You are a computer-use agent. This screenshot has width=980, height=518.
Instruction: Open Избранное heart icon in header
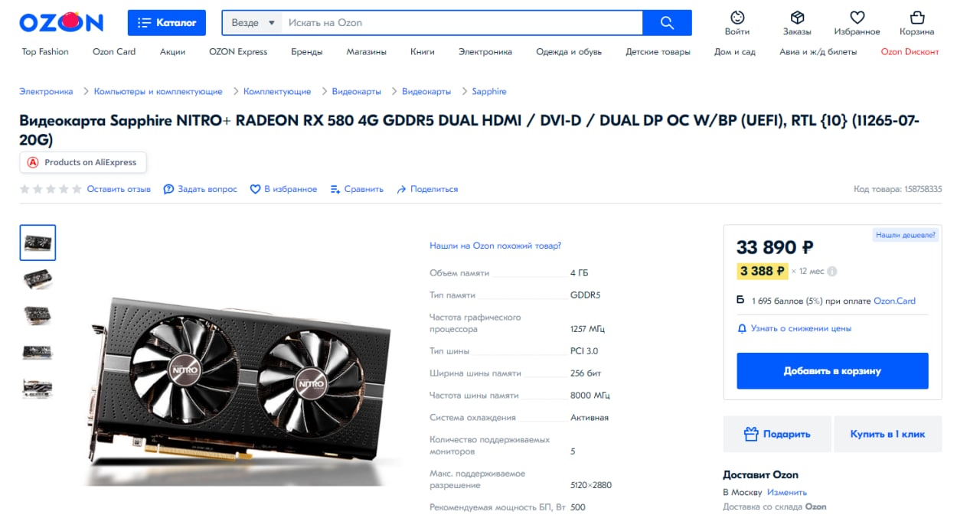[857, 17]
